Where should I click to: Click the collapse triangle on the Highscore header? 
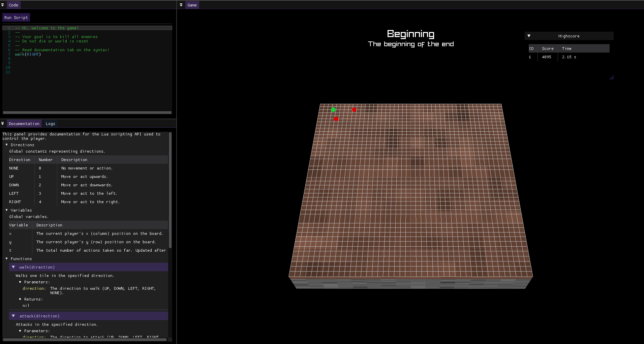[529, 36]
